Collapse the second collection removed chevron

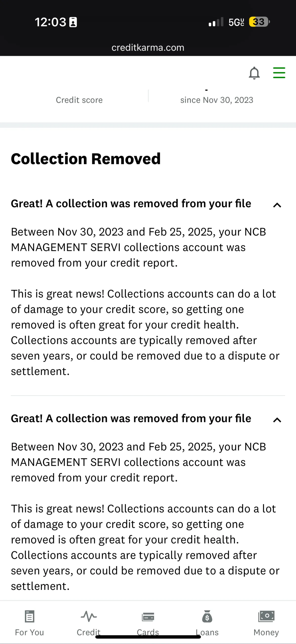[277, 420]
